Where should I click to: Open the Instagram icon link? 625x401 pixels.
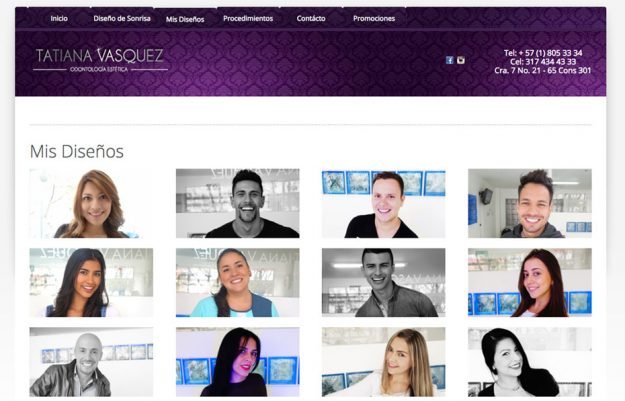click(461, 60)
